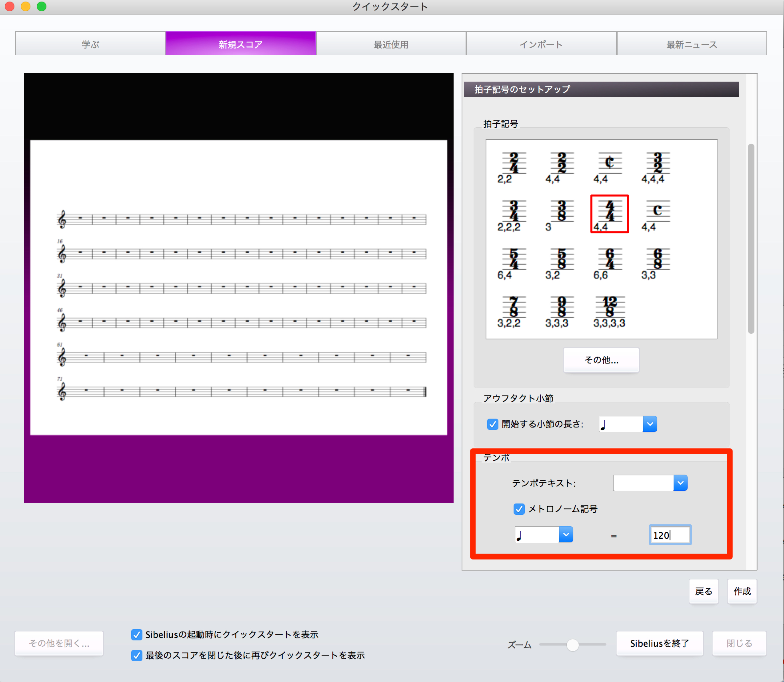Switch to the インポート tab

[541, 44]
